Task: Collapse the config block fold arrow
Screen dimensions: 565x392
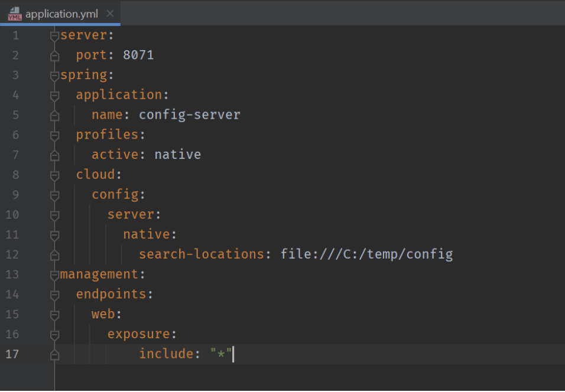Action: click(54, 194)
